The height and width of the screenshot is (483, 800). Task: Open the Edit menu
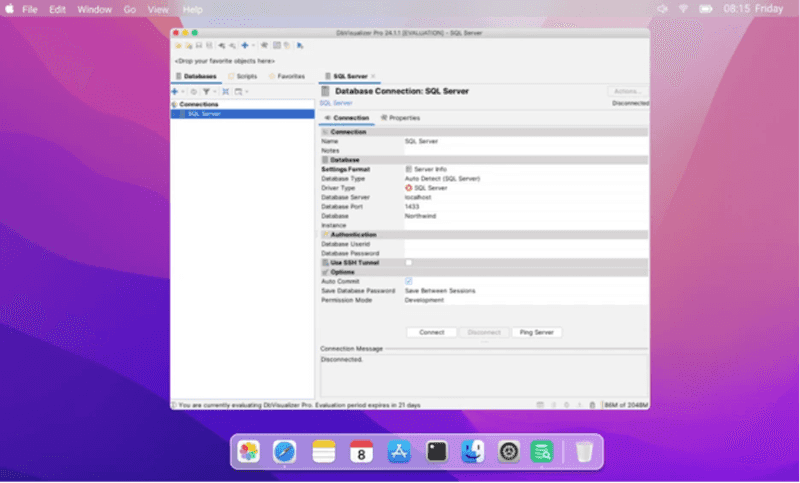coord(57,9)
